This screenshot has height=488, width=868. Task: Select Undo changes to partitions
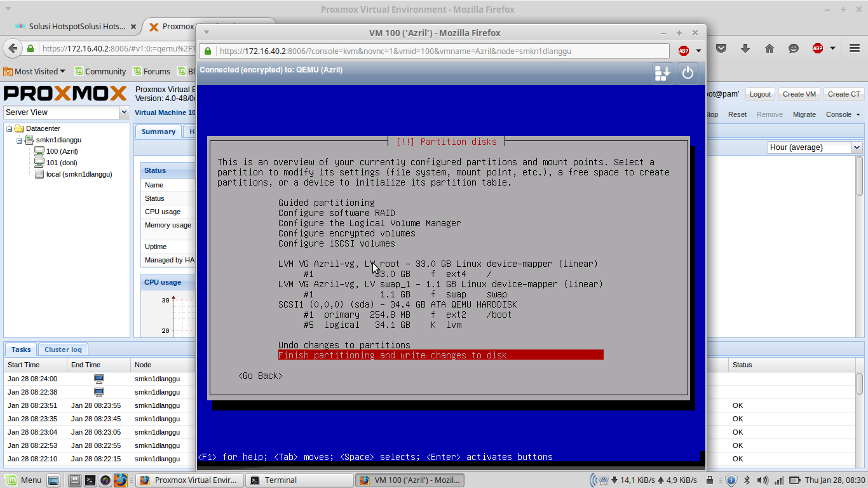(344, 345)
